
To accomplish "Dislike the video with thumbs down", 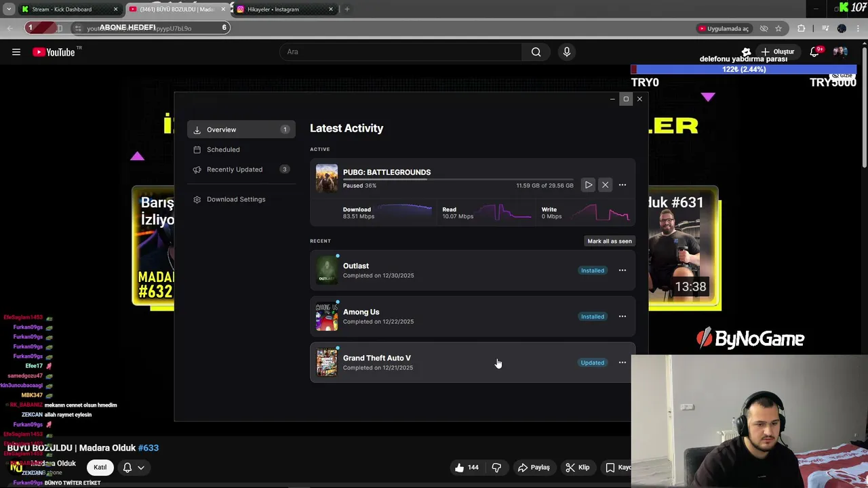I will point(496,468).
